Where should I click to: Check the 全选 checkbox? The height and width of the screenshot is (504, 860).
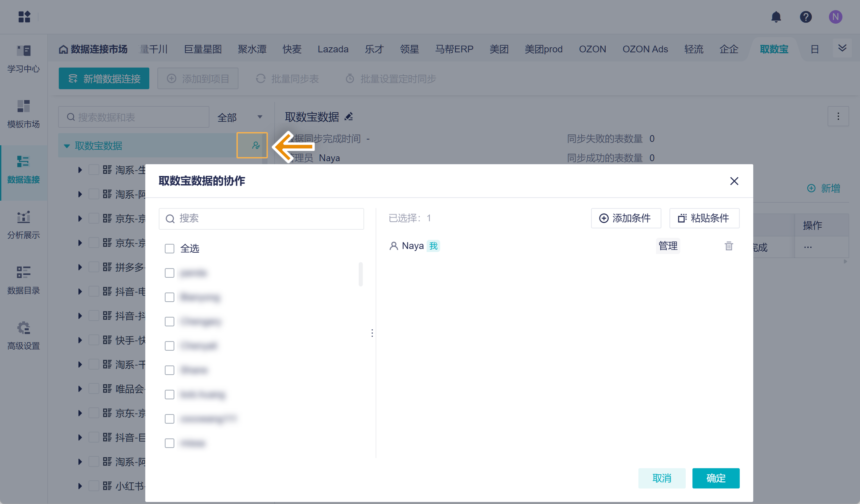coord(169,248)
